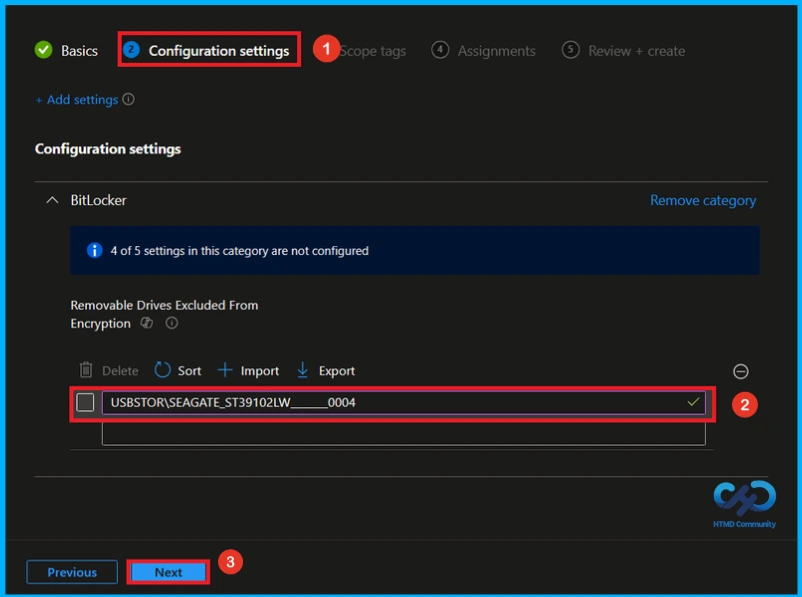Screen dimensions: 802x597
Task: Click Copilot icon beside Encryption setting
Action: pyautogui.click(x=147, y=323)
